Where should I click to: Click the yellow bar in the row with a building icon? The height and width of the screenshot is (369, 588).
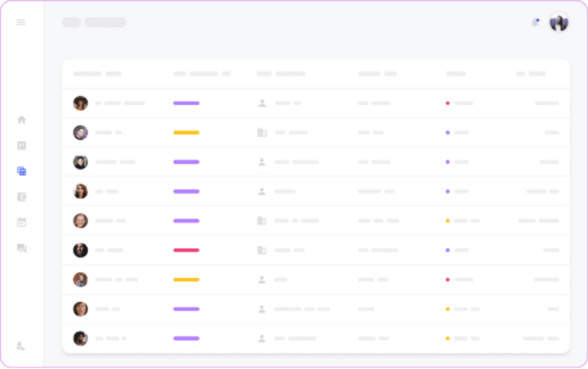tap(186, 132)
